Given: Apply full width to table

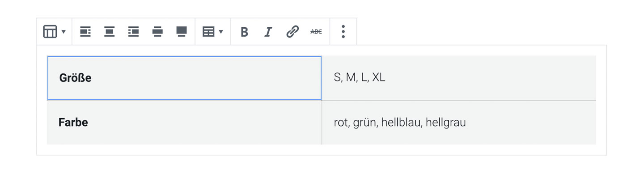Looking at the screenshot, I should pos(181,32).
